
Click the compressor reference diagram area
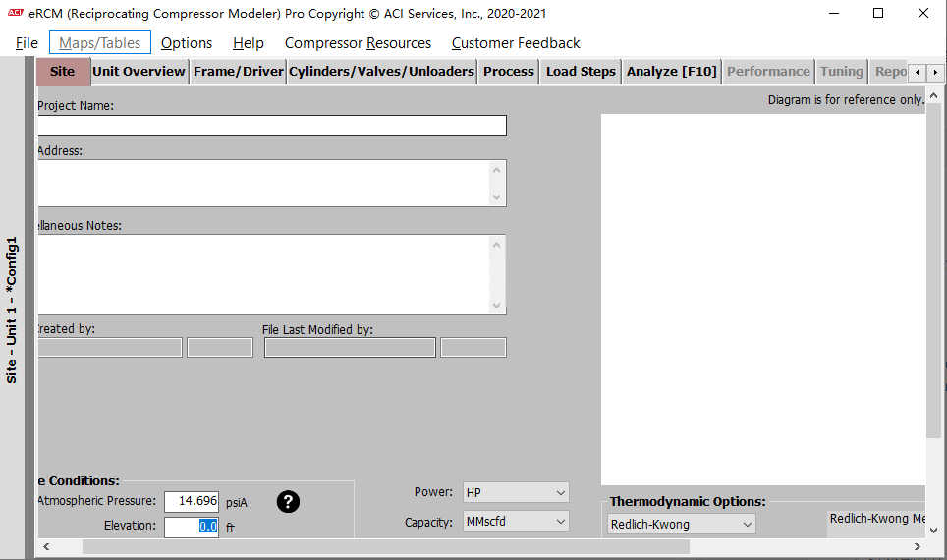[x=762, y=300]
